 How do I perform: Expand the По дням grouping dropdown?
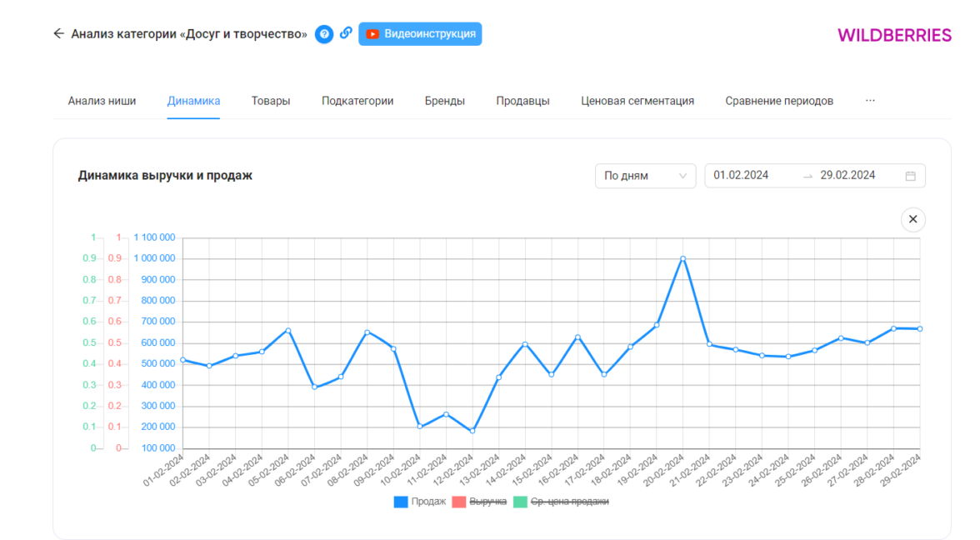coord(645,176)
